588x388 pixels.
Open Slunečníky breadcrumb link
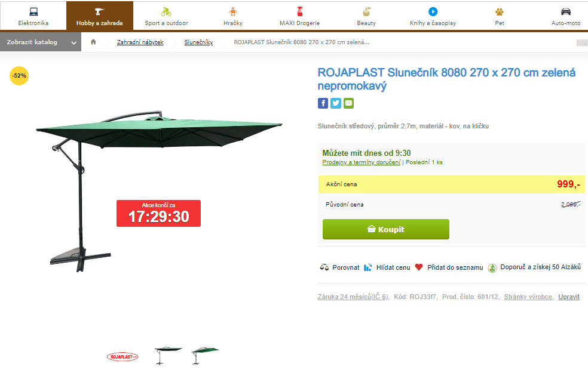(x=198, y=42)
